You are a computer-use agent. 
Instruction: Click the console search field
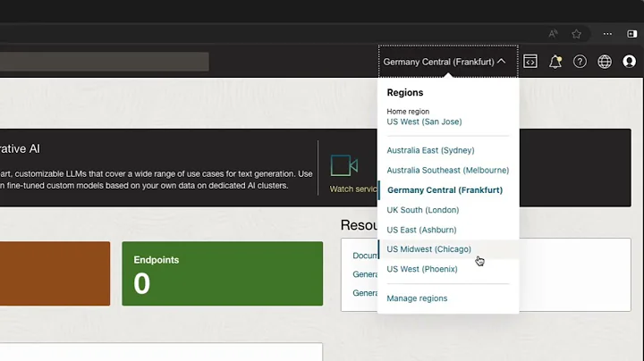[x=105, y=62]
